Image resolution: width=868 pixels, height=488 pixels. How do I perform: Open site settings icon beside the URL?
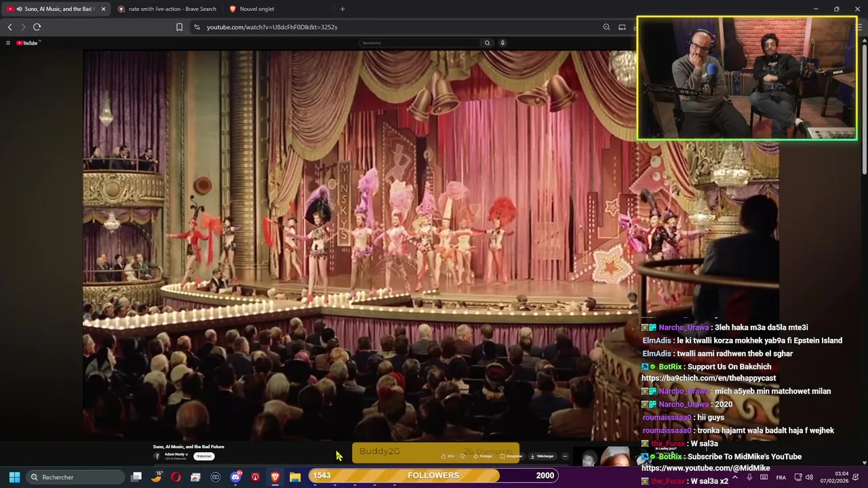[197, 27]
